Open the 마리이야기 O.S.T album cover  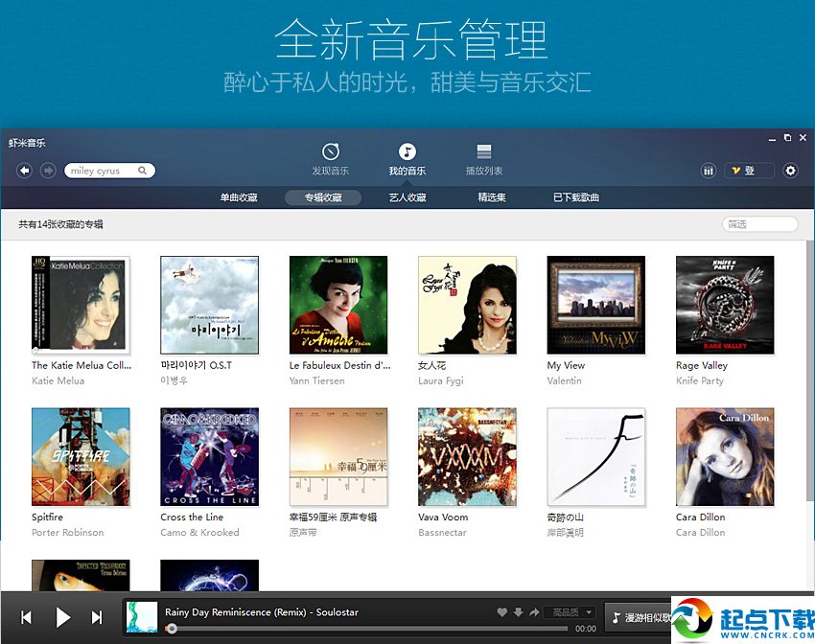(209, 305)
